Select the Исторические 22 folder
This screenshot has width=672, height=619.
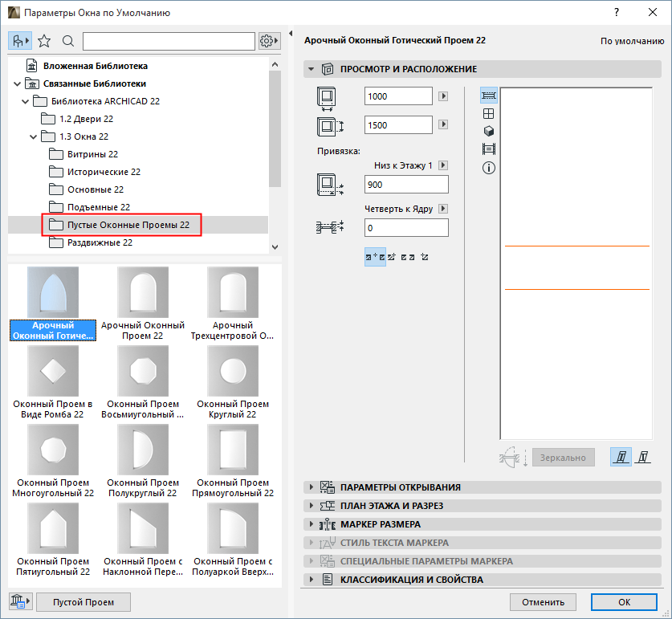(x=104, y=172)
